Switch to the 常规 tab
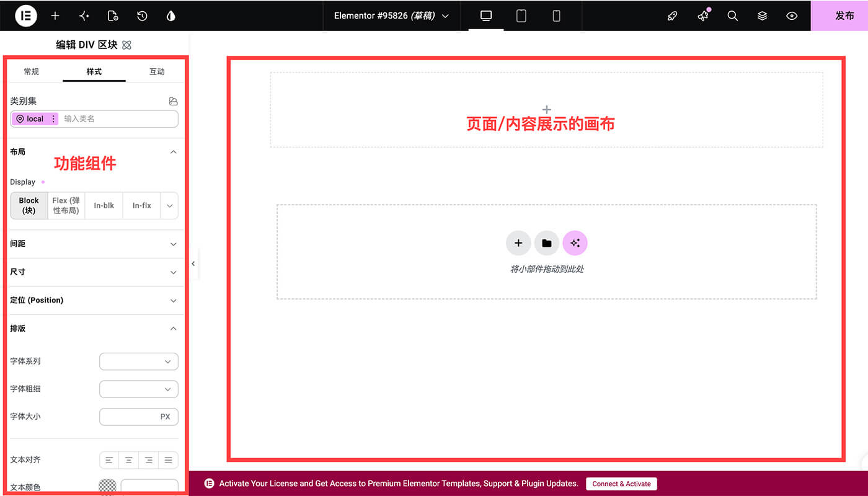Viewport: 868px width, 496px height. tap(31, 71)
